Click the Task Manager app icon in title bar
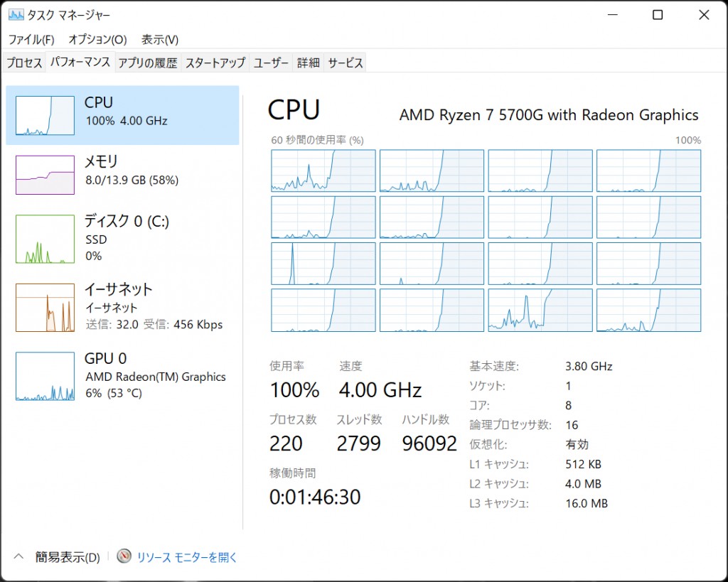The width and height of the screenshot is (728, 582). pyautogui.click(x=16, y=15)
